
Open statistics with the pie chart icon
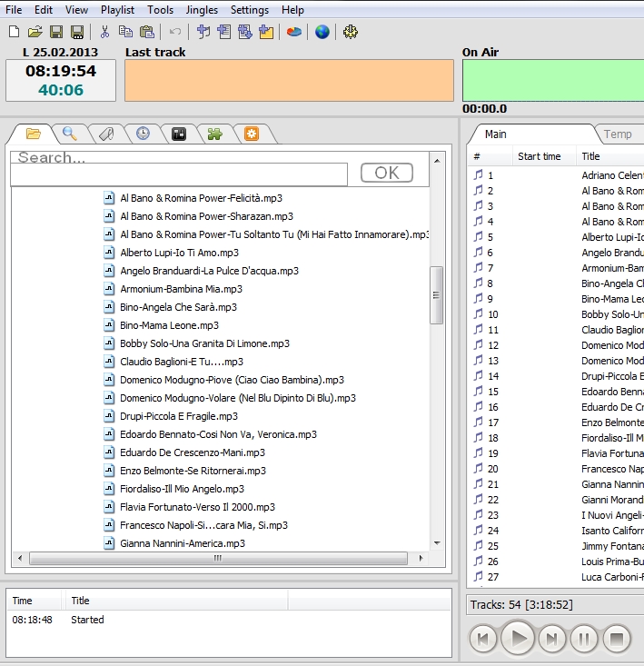293,32
